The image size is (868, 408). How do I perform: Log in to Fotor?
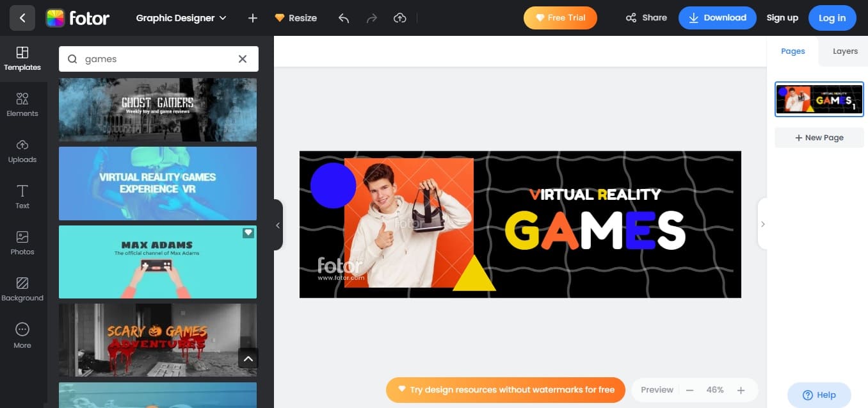coord(832,18)
